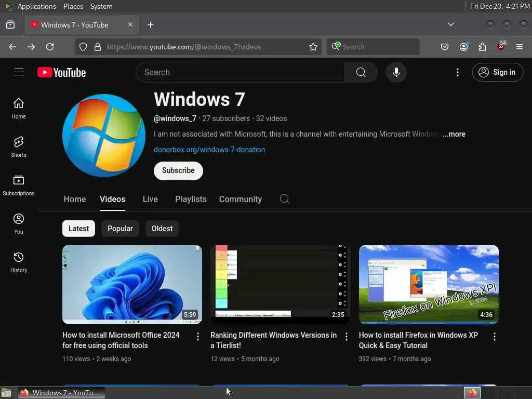Click the Firefox icon in bottom panel tray

(472, 393)
